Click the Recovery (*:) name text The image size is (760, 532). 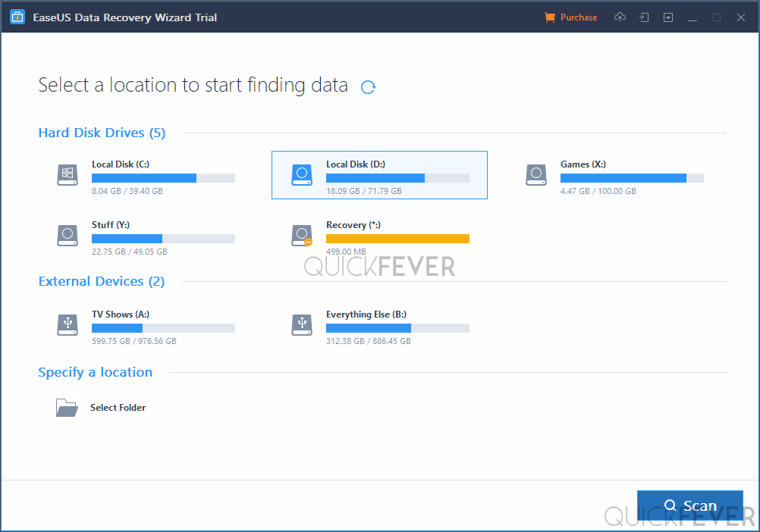[x=353, y=225]
